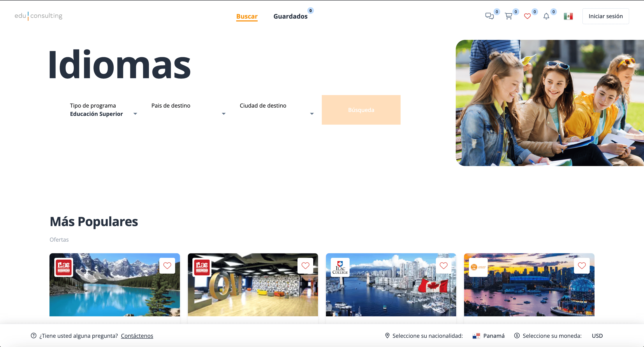Open the notifications bell icon

pos(546,16)
